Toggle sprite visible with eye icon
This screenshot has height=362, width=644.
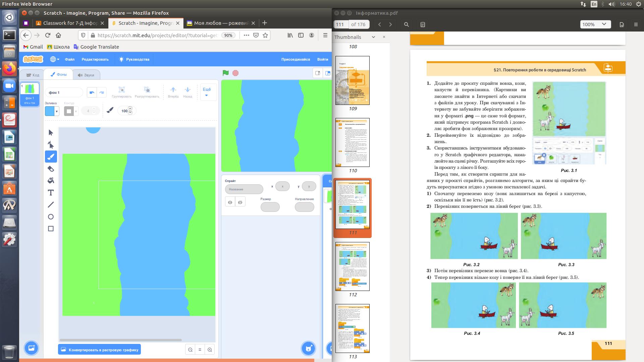pyautogui.click(x=230, y=202)
